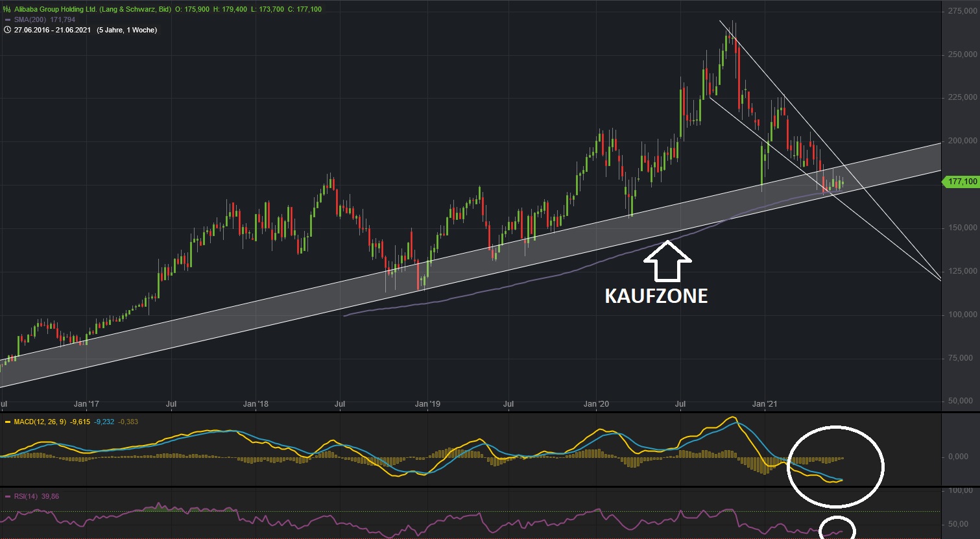The image size is (980, 539).
Task: Select the green current price tag 177,100
Action: click(961, 182)
